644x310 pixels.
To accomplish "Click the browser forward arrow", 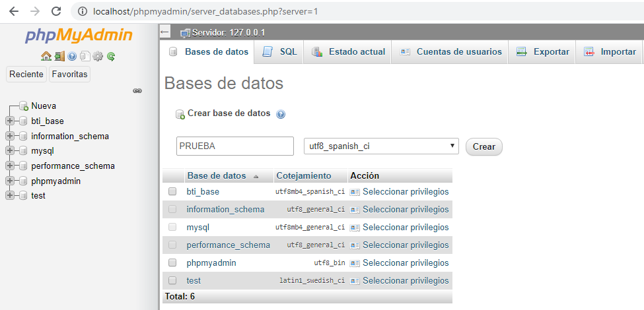I will click(35, 11).
